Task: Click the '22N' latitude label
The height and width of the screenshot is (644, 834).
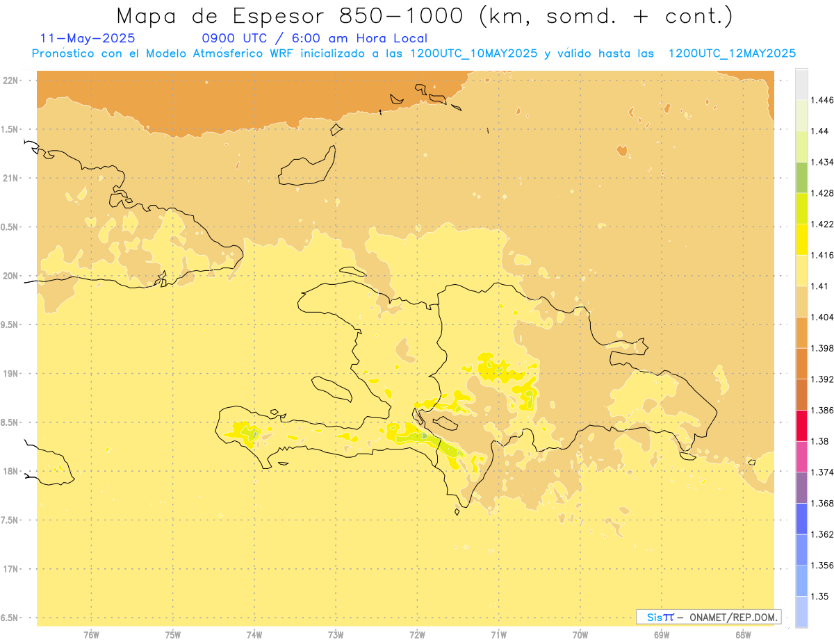Action: (11, 81)
